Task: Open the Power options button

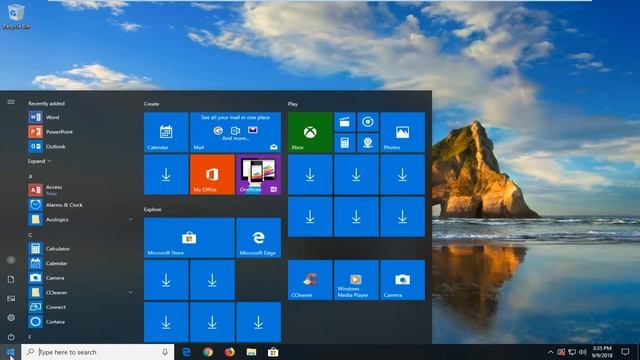Action: coord(11,337)
